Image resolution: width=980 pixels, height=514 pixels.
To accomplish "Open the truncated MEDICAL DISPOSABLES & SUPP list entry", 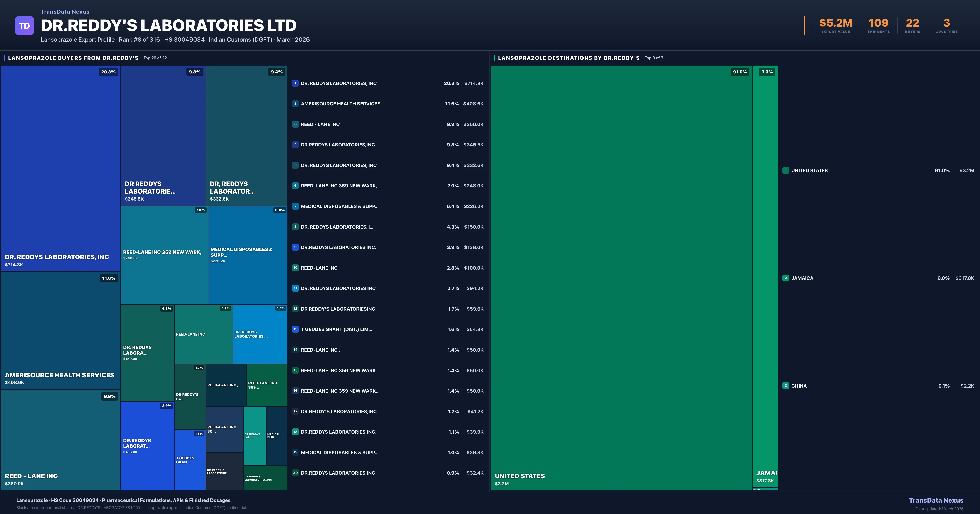I will pyautogui.click(x=339, y=206).
